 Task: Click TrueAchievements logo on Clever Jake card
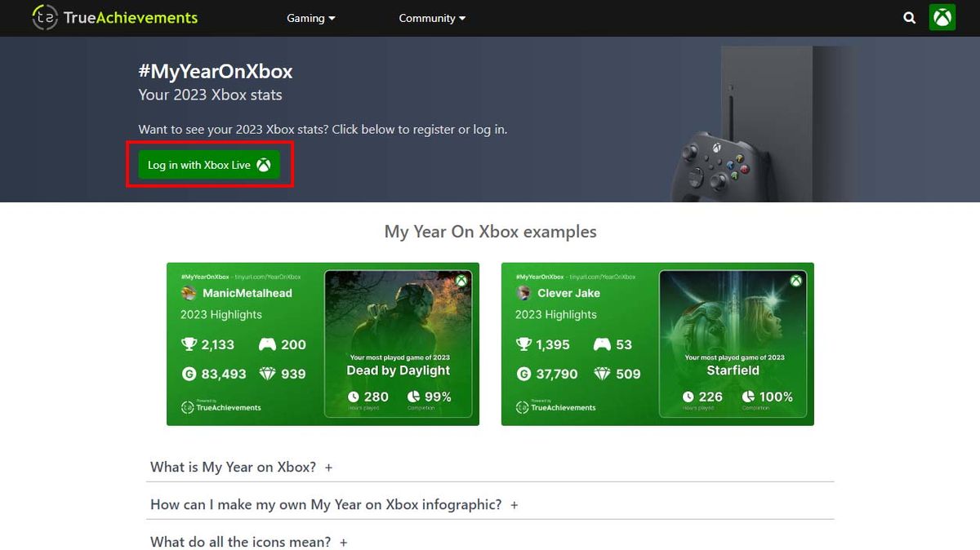[556, 406]
